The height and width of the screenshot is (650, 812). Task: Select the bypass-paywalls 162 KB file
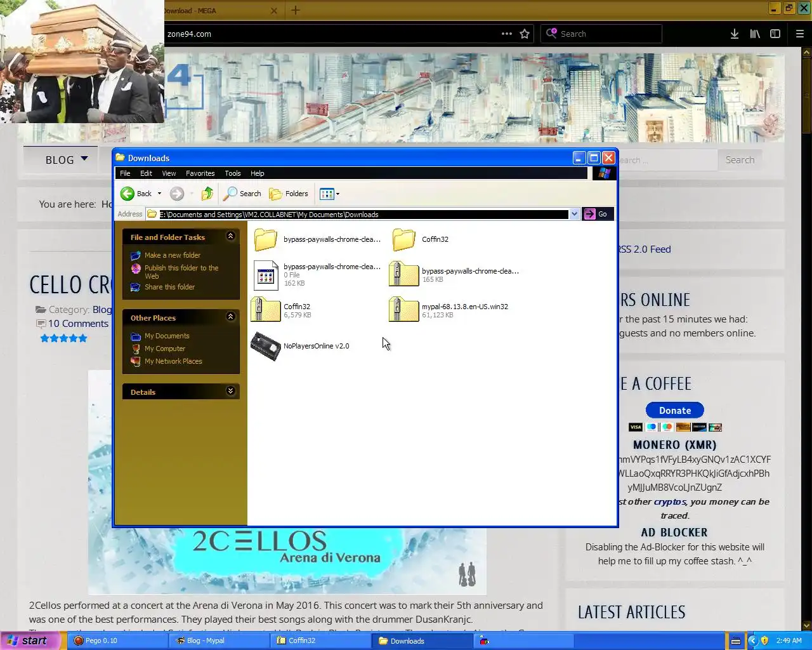point(317,275)
